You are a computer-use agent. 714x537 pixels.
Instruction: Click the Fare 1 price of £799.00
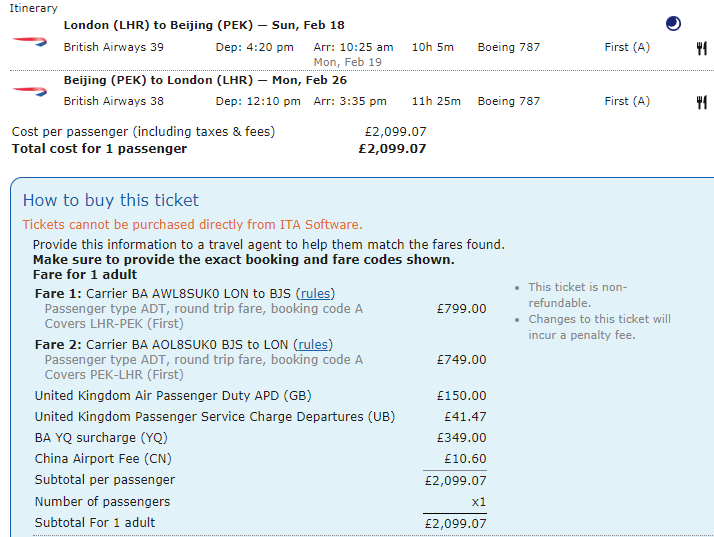click(x=461, y=309)
